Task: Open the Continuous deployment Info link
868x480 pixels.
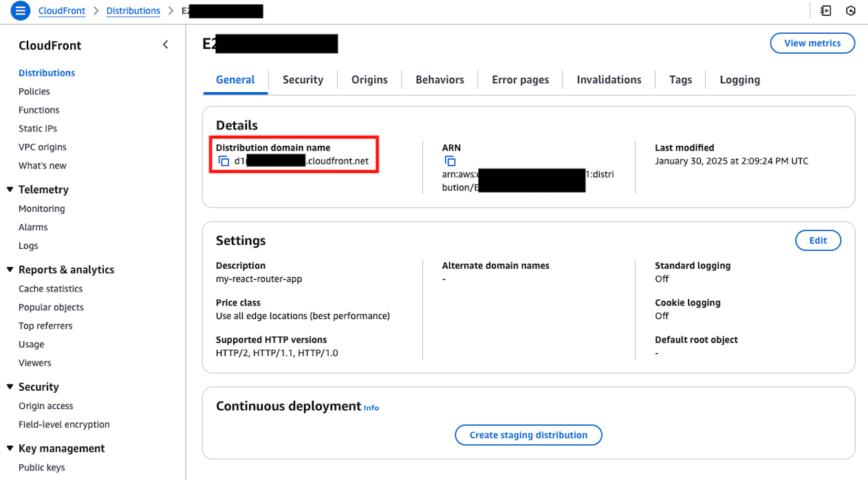Action: click(x=371, y=408)
